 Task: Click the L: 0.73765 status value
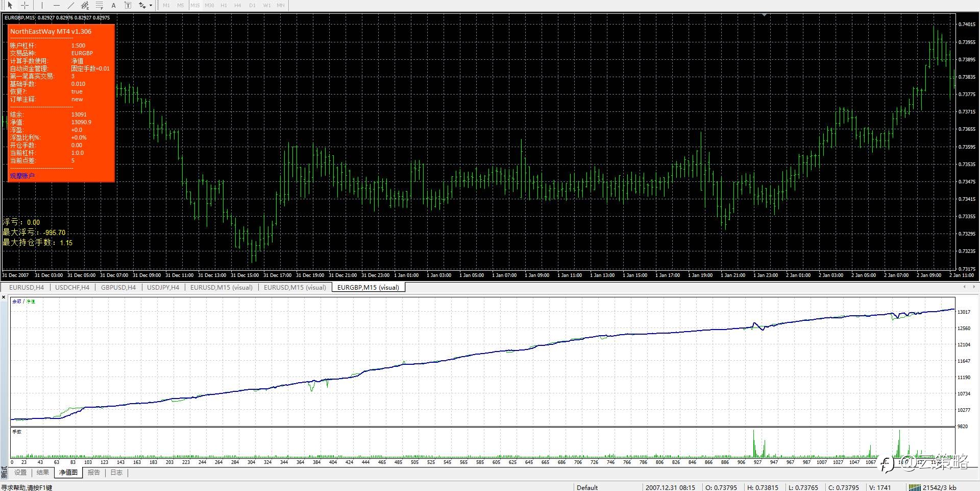coord(803,487)
